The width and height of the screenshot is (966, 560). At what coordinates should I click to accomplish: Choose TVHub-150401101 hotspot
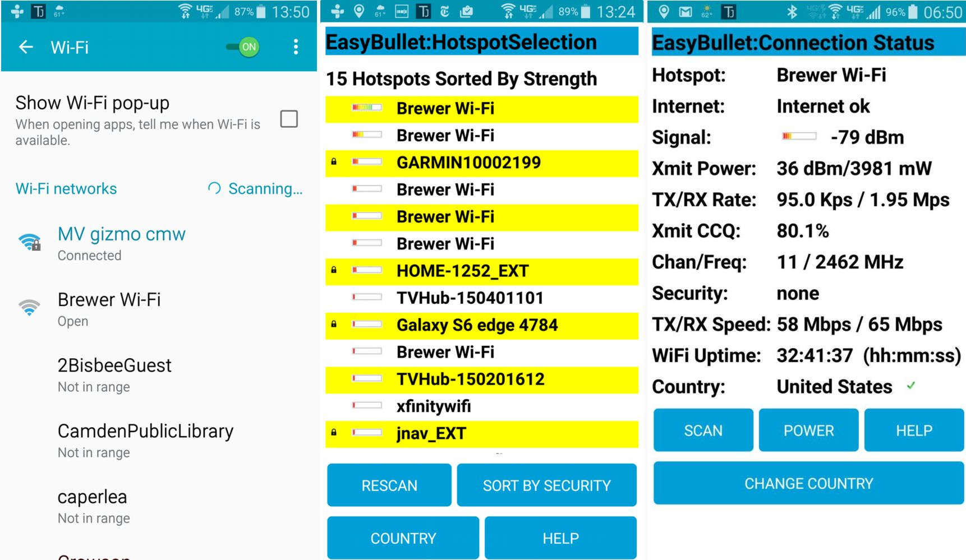click(482, 298)
